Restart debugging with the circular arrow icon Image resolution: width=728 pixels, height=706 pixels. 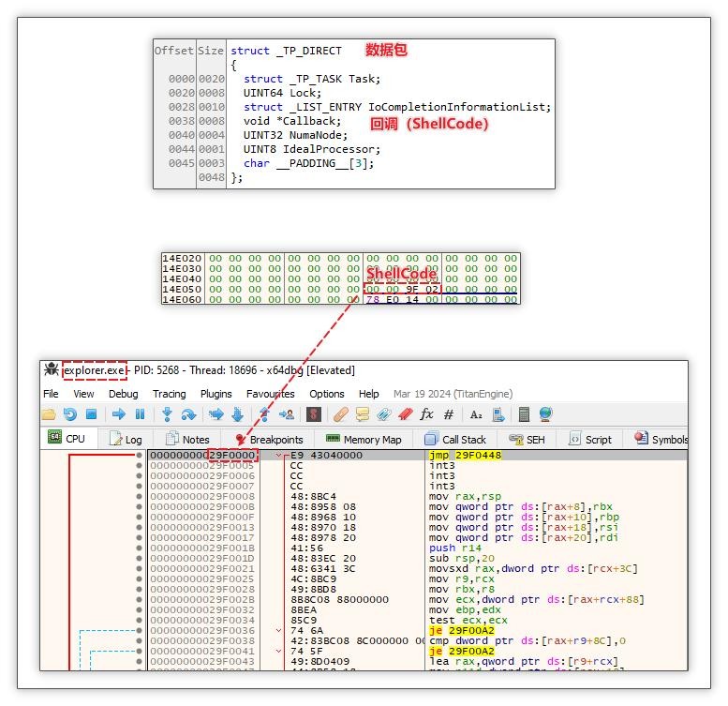(70, 414)
